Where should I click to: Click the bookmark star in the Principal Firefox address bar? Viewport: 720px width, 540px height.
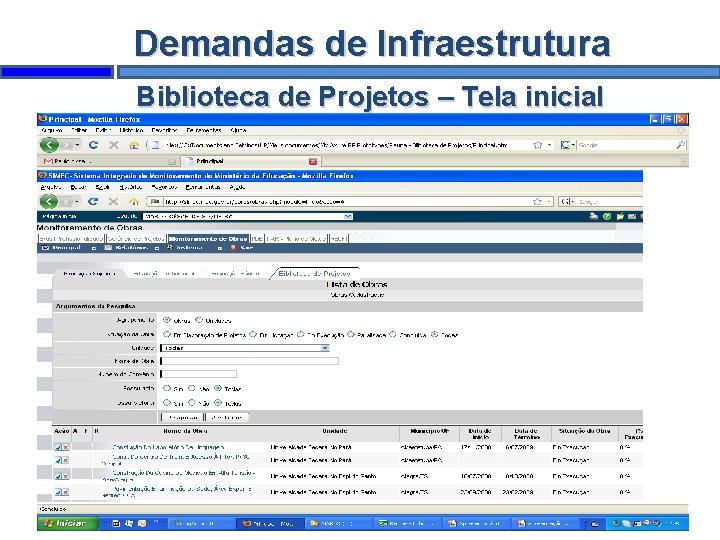(537, 145)
